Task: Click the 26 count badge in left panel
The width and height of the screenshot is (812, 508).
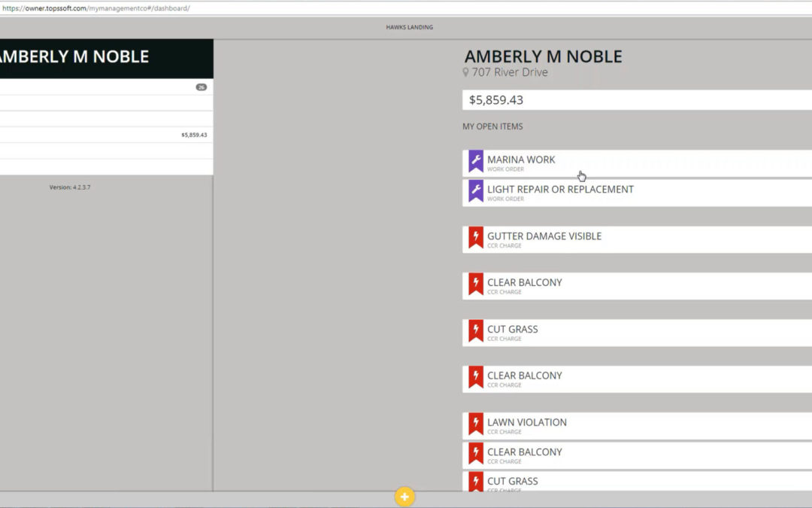Action: 201,87
